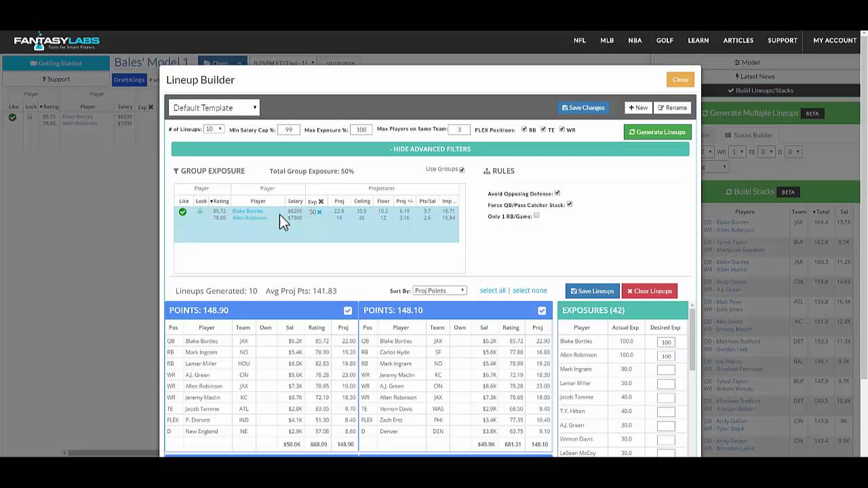Toggle the WR FLEX position checkbox

tap(562, 129)
